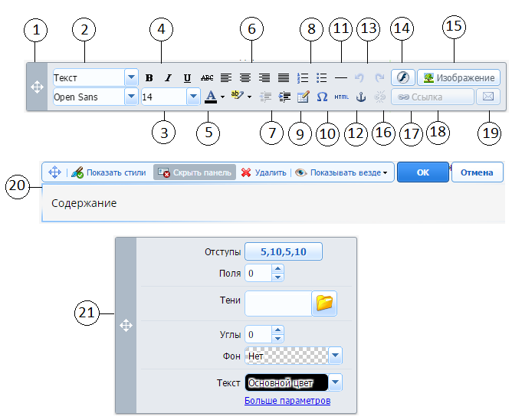
Task: Toggle bold text formatting
Action: pos(149,77)
